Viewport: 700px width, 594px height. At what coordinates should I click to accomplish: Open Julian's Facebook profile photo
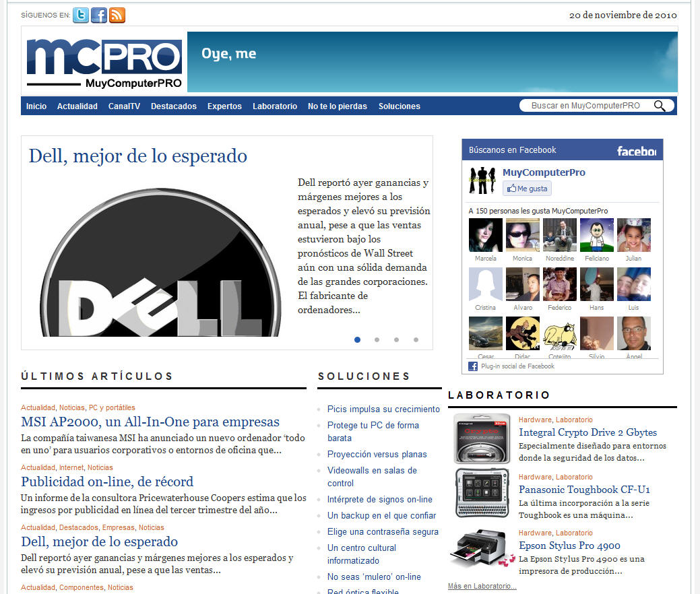(634, 235)
